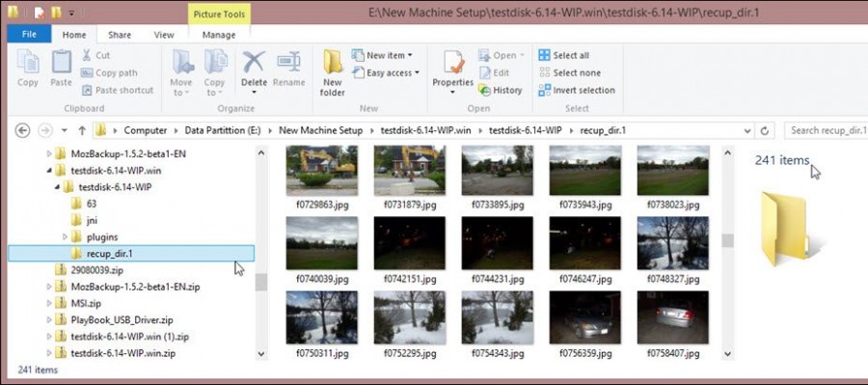The height and width of the screenshot is (385, 868).
Task: Click the file list vertical scrollbar thumb
Action: [x=727, y=240]
